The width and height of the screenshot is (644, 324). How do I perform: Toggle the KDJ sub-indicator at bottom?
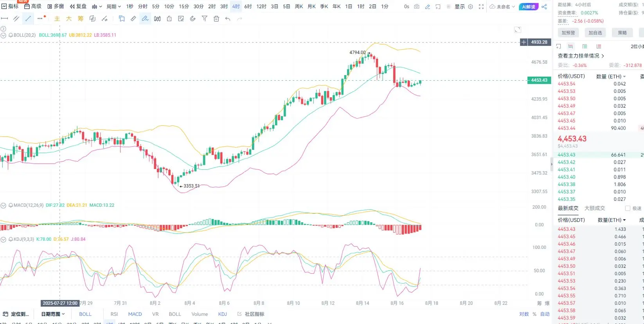point(223,314)
